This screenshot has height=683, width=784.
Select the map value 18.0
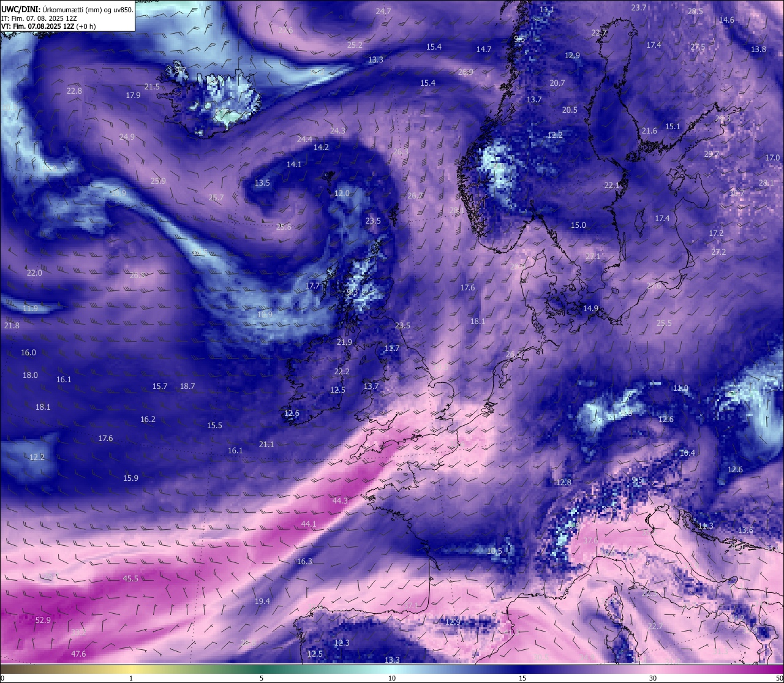coord(30,375)
